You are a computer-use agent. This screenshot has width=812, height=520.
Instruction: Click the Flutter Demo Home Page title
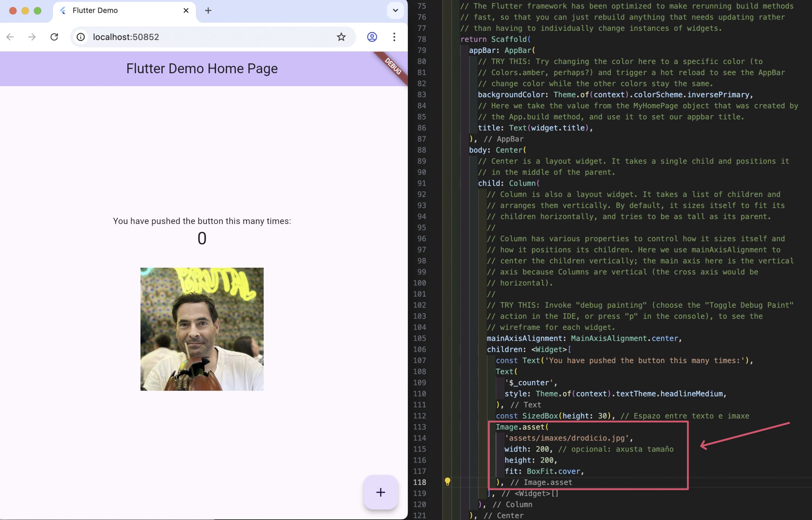[x=202, y=68]
